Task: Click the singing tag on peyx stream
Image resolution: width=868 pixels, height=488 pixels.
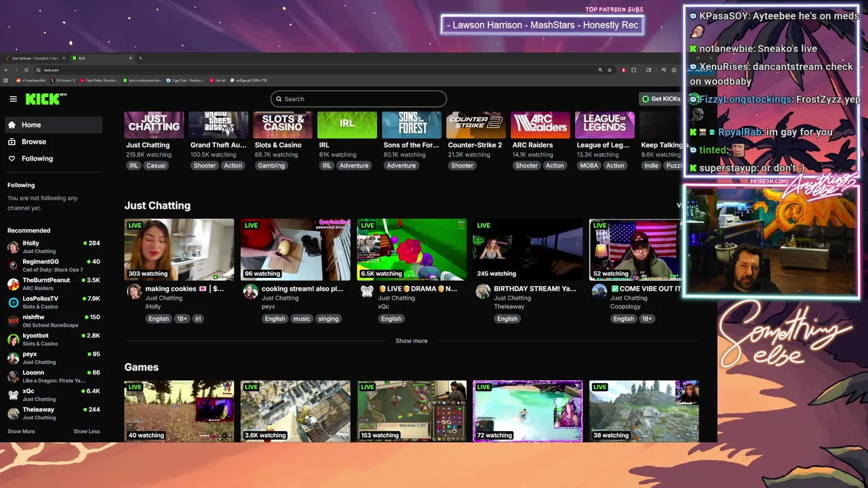Action: pyautogui.click(x=328, y=319)
